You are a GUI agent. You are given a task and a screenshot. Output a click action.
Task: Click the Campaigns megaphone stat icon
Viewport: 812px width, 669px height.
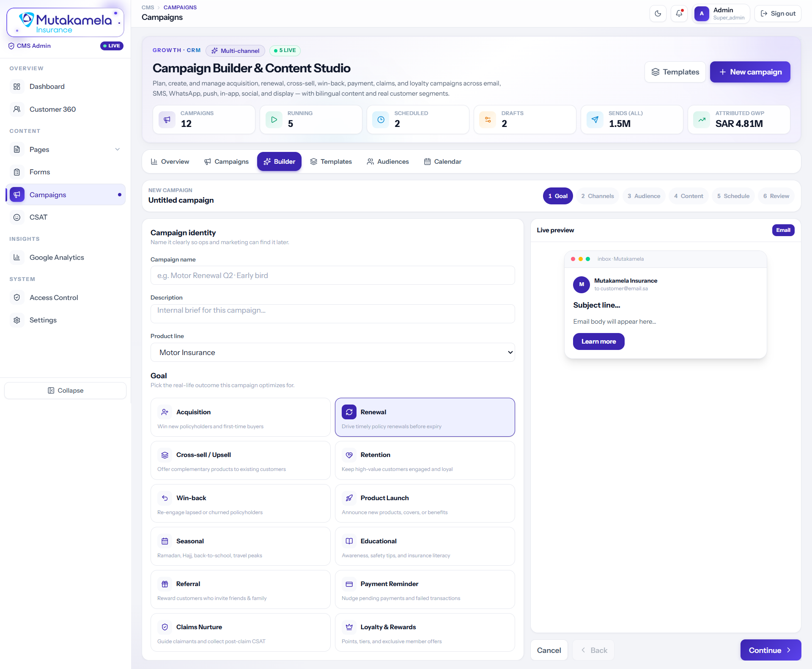click(167, 119)
